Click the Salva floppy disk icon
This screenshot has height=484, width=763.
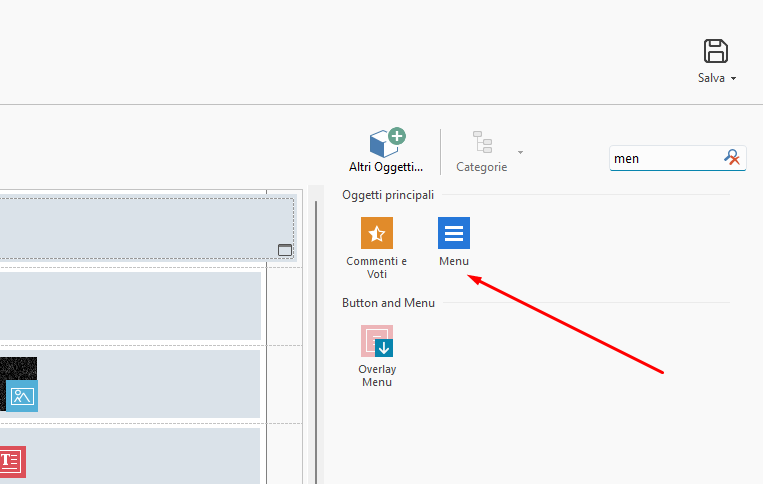716,52
